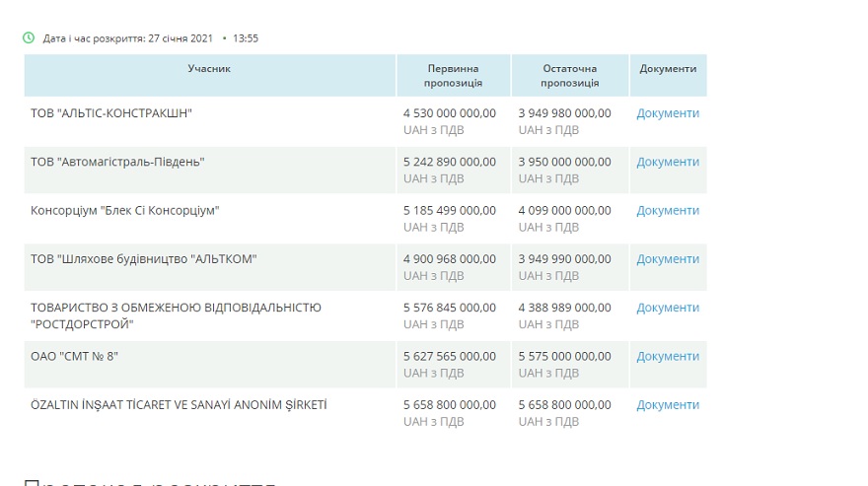868x486 pixels.
Task: Select participant Консорціум "Блек Сі Консорціум"
Action: (x=124, y=210)
